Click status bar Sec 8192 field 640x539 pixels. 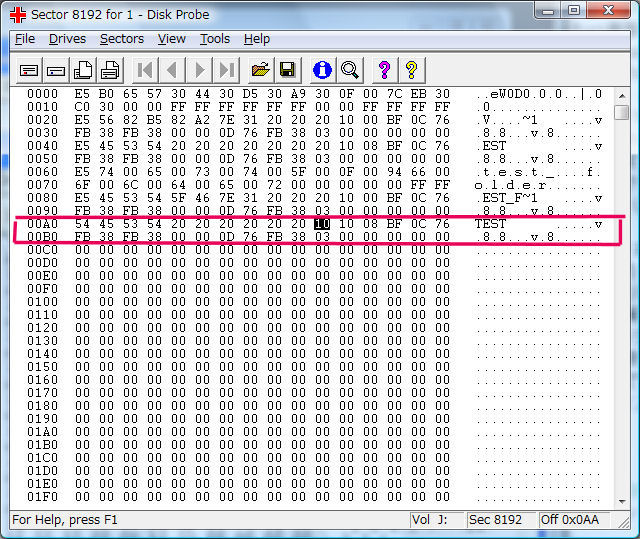501,520
